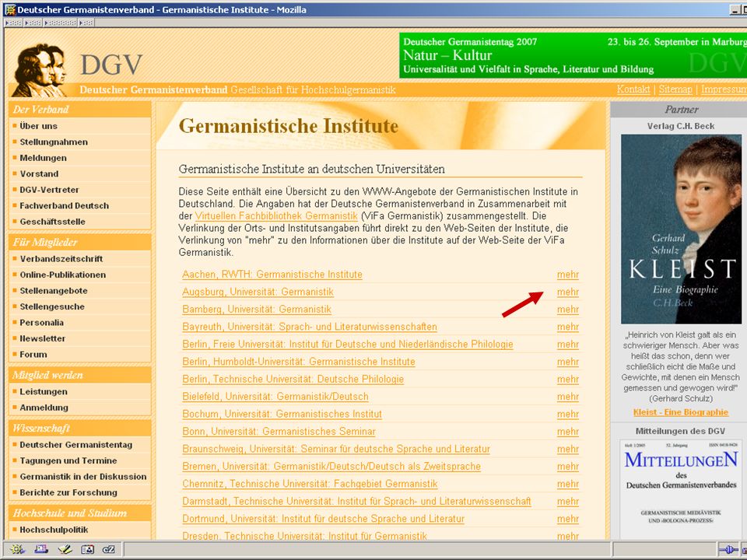Open the Bremen, Universität Germanistik link
Image resolution: width=747 pixels, height=560 pixels.
[x=331, y=467]
